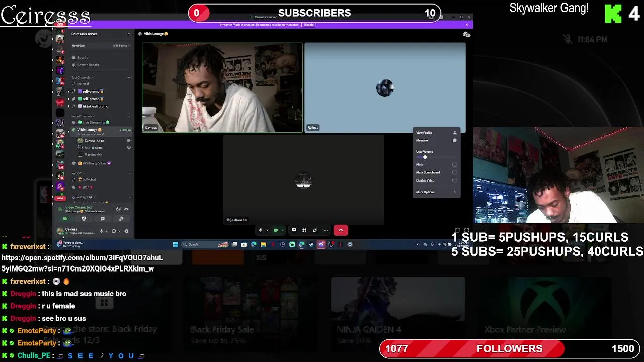Select View Profile in the user menu
The height and width of the screenshot is (362, 644).
436,133
